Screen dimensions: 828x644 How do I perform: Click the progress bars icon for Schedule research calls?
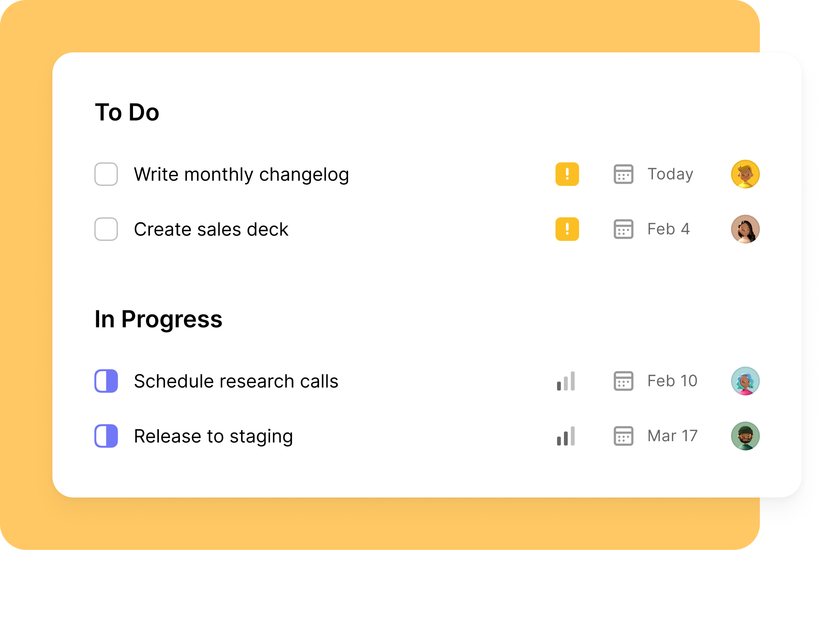click(565, 381)
